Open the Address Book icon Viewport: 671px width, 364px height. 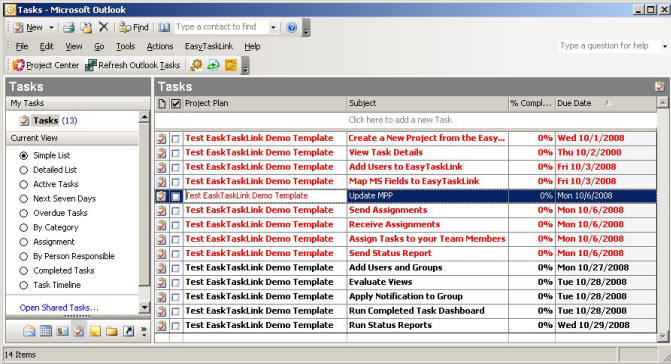pos(164,28)
